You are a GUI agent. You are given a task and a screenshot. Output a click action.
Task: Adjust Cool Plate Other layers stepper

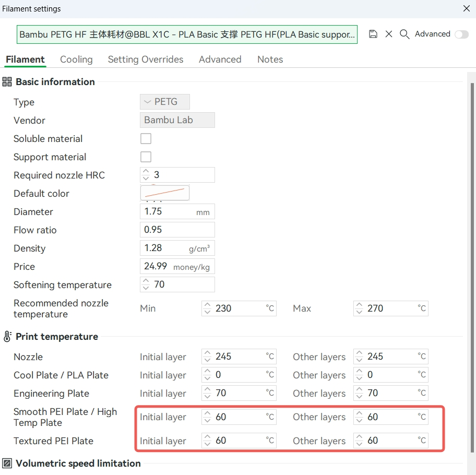359,375
